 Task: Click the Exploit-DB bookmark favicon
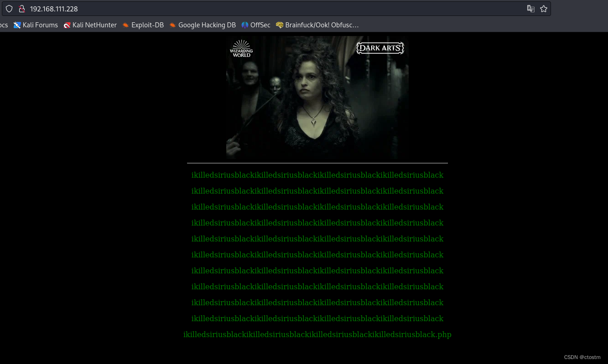pos(126,25)
